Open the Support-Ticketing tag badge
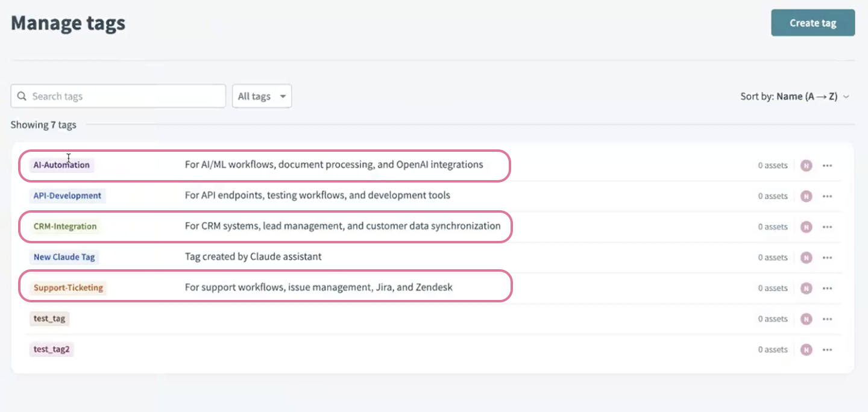Viewport: 868px width, 412px height. 68,288
